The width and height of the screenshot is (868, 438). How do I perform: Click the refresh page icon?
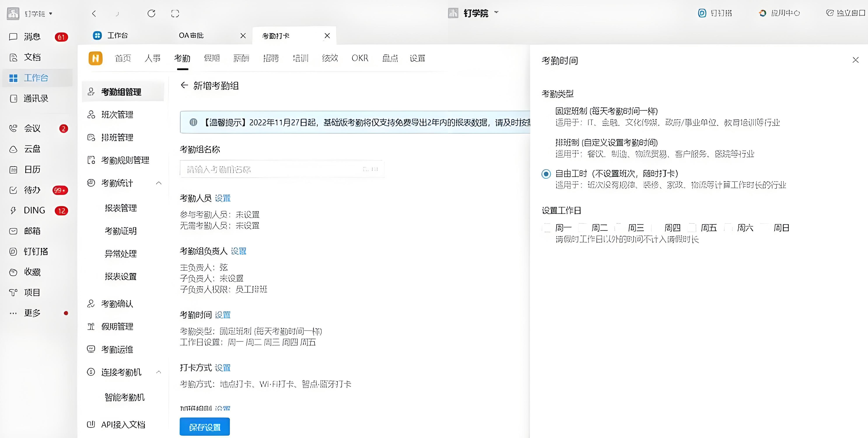click(x=151, y=14)
